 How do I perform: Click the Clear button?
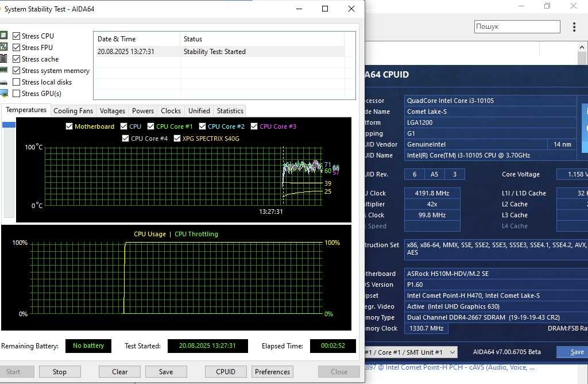pos(119,371)
